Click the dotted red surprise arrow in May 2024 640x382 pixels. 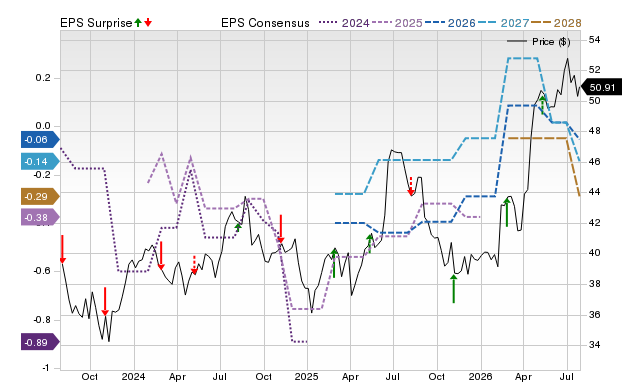tap(194, 264)
